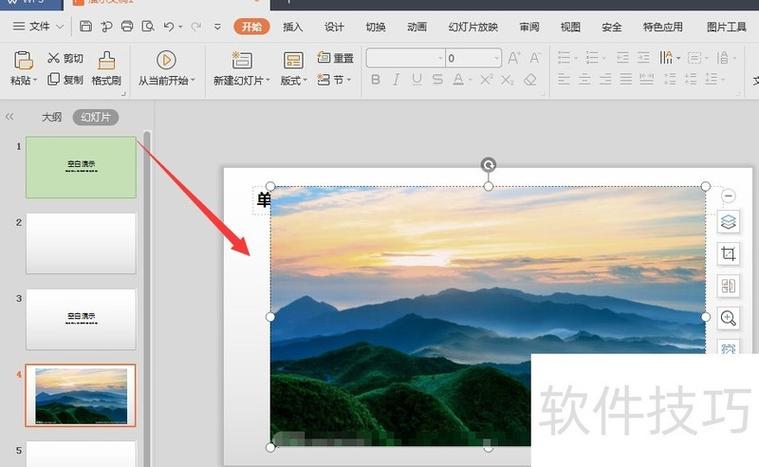
Task: Click the crop icon beside the image
Action: click(x=728, y=254)
